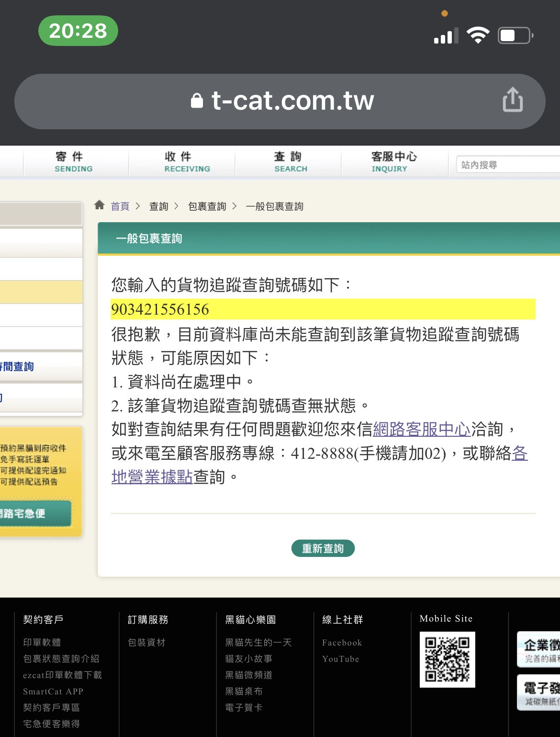Tap the lock icon beside t-cat.com.tw
Viewport: 560px width, 737px height.
[x=197, y=101]
